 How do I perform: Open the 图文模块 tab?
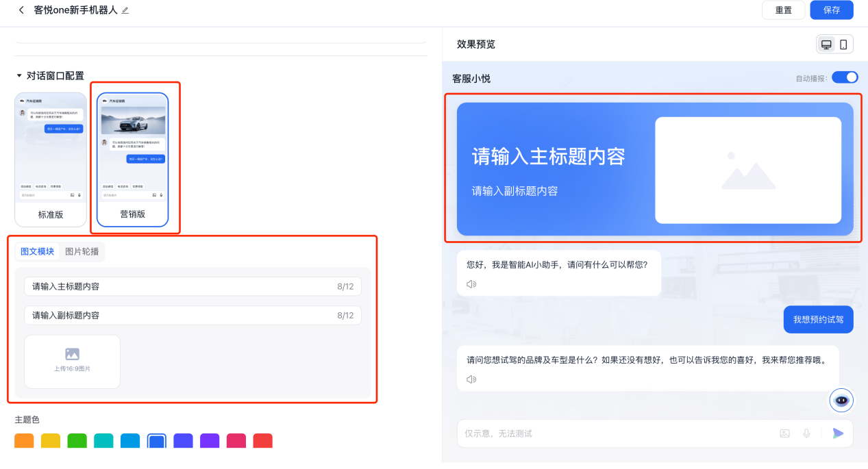tap(37, 251)
